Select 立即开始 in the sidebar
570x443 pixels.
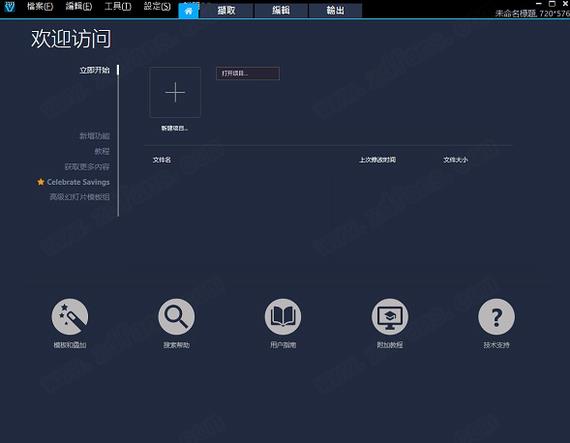coord(95,70)
